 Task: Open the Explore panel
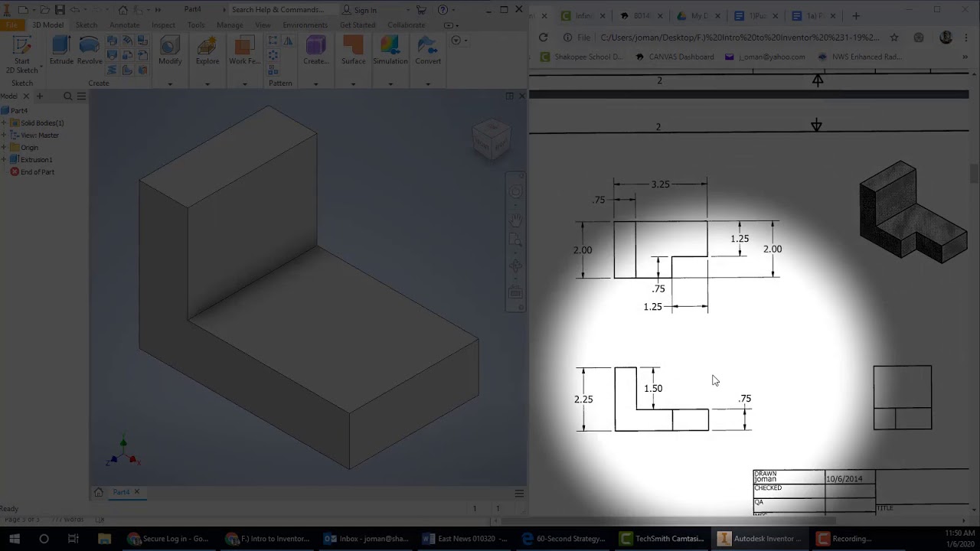click(x=207, y=51)
